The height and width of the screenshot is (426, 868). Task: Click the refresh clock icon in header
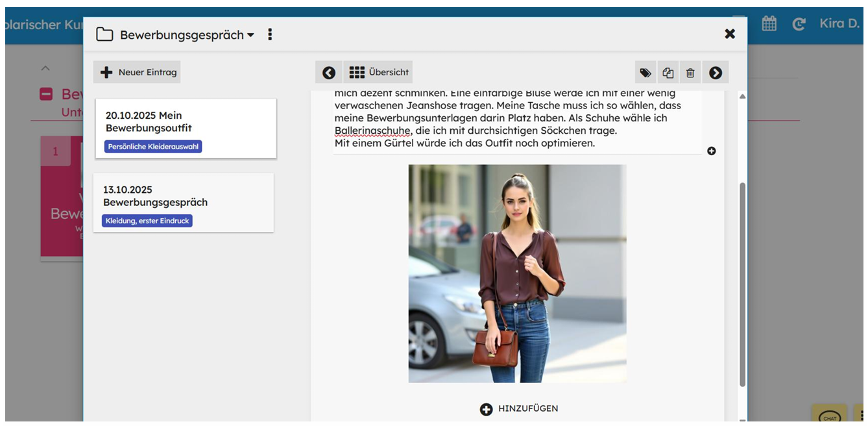pyautogui.click(x=799, y=24)
